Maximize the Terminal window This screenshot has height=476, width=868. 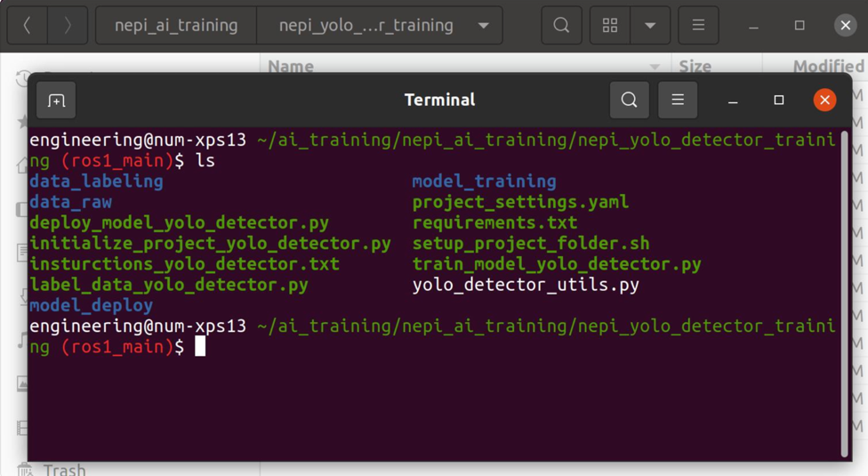(x=779, y=101)
